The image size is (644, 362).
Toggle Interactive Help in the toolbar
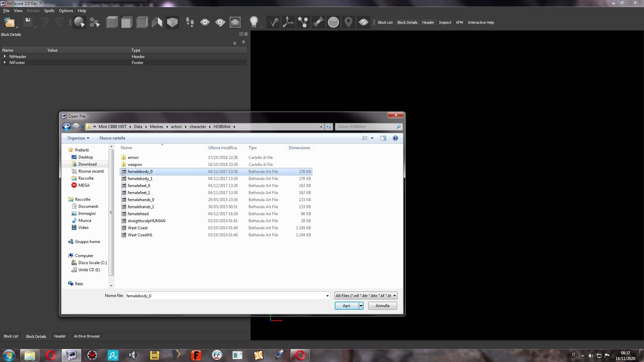pos(481,22)
